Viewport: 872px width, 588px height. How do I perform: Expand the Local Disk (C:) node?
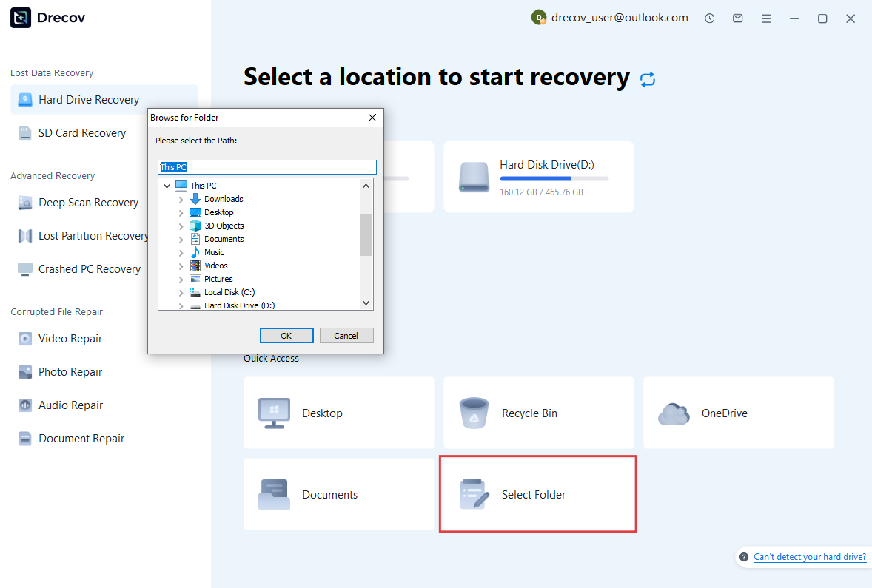(x=181, y=292)
